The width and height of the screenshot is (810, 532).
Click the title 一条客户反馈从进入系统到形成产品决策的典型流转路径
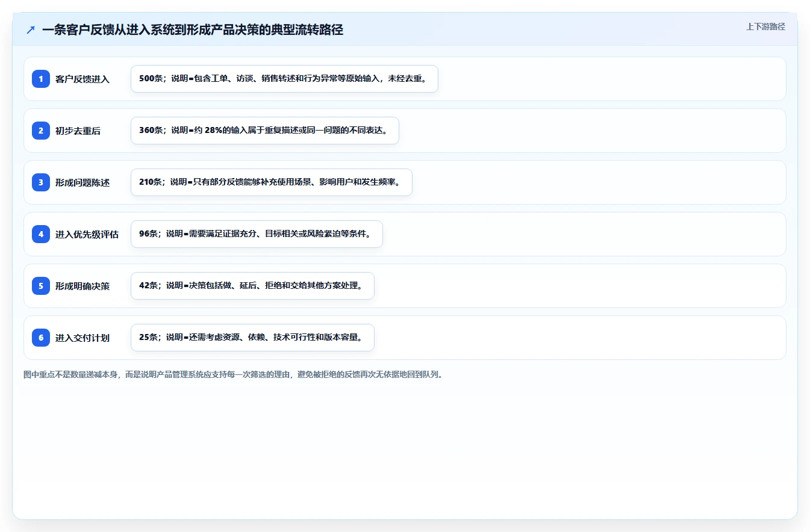pyautogui.click(x=193, y=30)
